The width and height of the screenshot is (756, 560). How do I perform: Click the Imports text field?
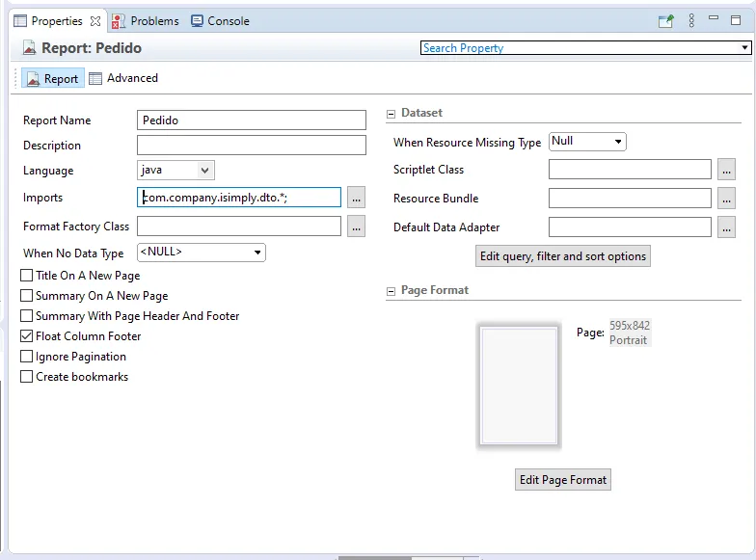239,197
